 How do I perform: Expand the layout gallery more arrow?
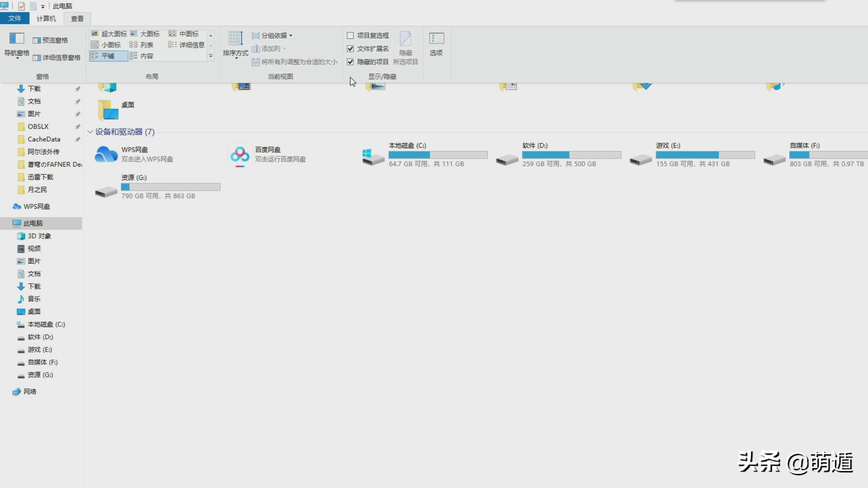pos(211,56)
